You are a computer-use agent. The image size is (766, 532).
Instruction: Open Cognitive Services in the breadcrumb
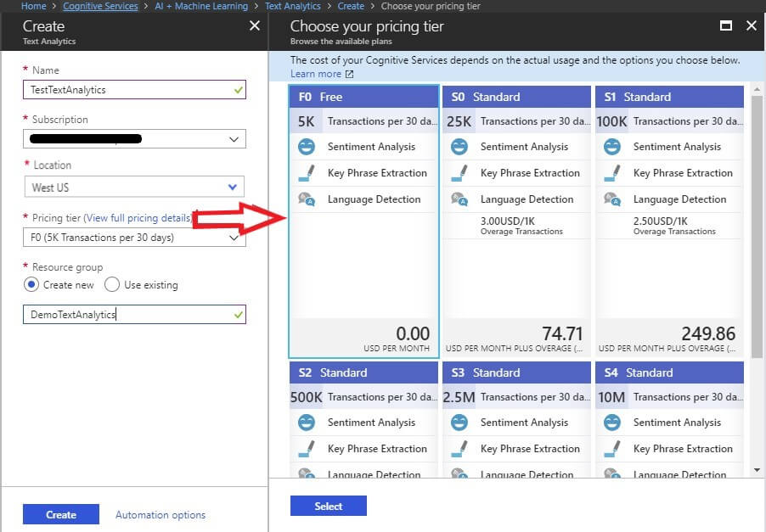tap(101, 6)
